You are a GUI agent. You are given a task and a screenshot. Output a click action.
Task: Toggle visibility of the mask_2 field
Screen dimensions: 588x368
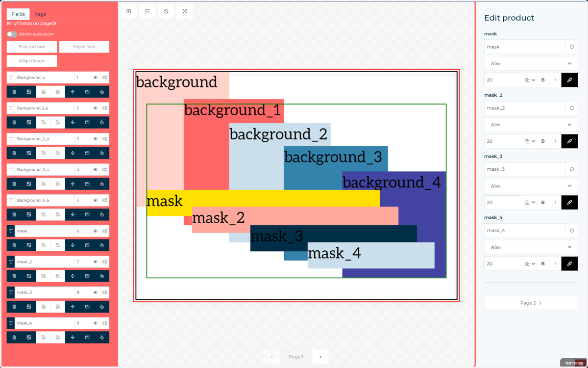96,262
